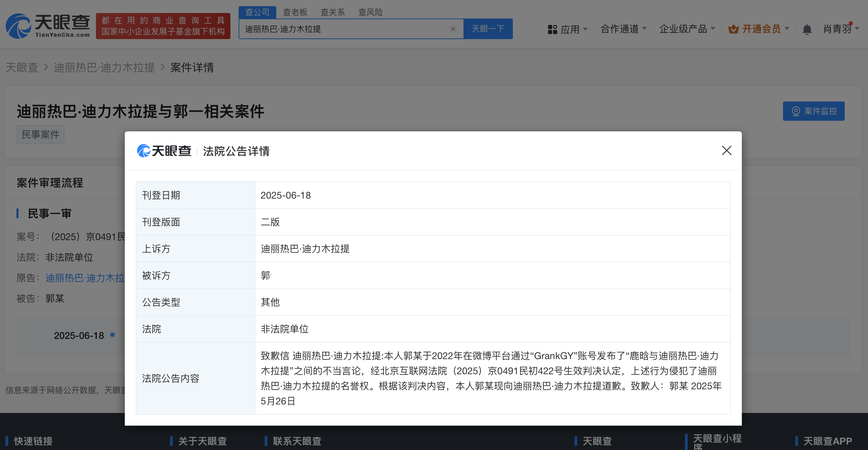Click the 关于天眼查 footer heading
The height and width of the screenshot is (450, 868).
pyautogui.click(x=203, y=441)
